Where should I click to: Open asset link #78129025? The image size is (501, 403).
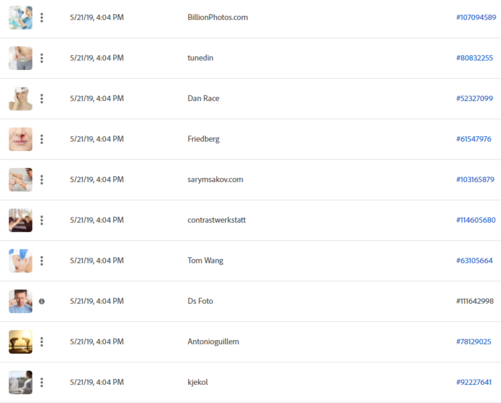point(474,342)
